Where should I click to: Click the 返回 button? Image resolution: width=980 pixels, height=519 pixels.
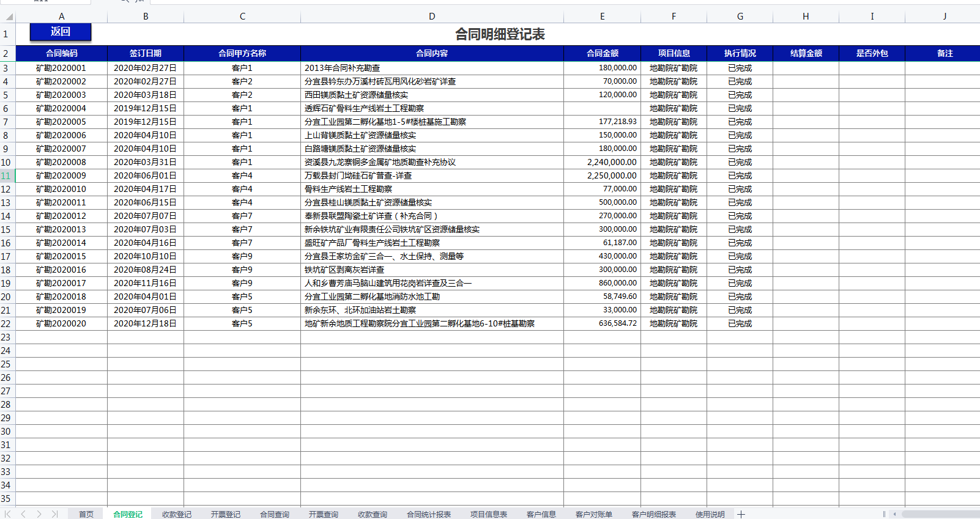point(61,32)
